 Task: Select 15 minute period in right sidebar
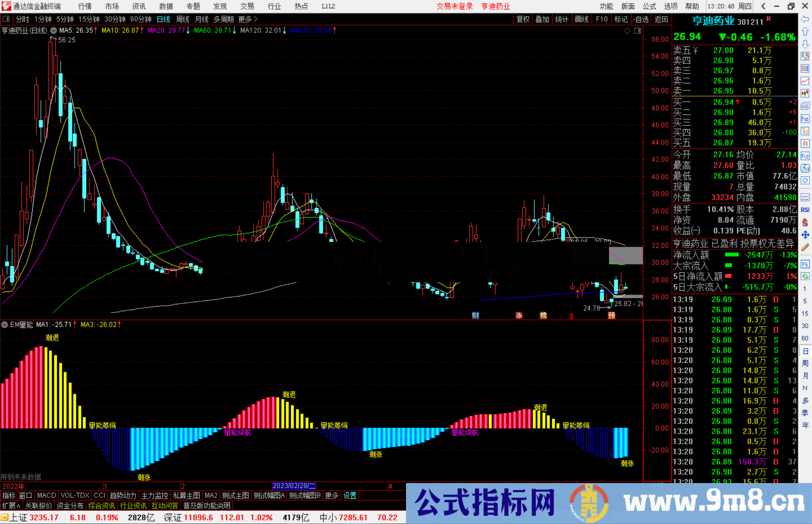(805, 313)
